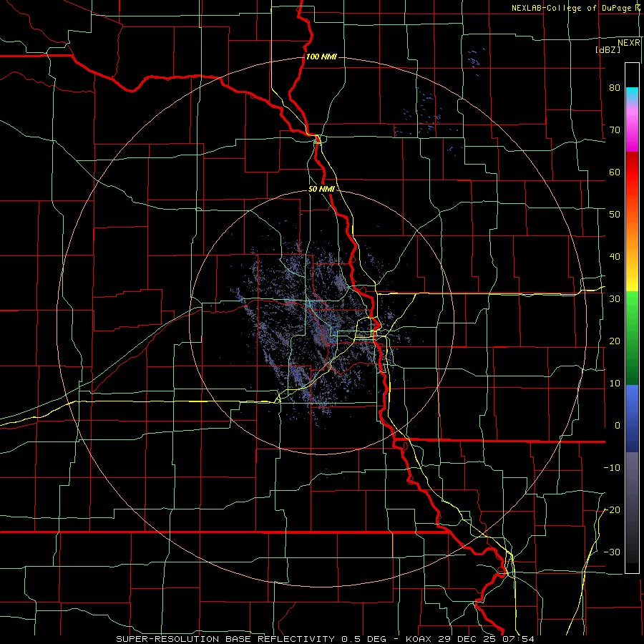Select the 10 value on the dBZ scale
This screenshot has width=644, height=644.
pyautogui.click(x=615, y=384)
